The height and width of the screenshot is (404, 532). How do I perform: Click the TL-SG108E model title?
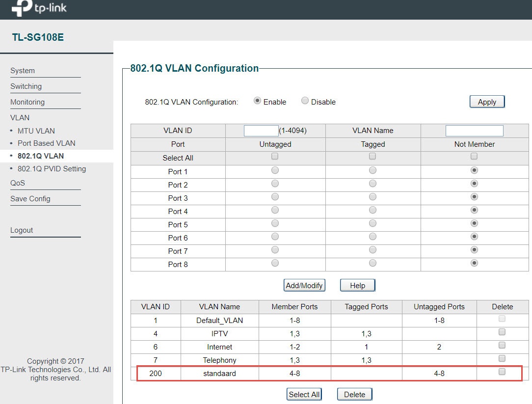tap(38, 37)
